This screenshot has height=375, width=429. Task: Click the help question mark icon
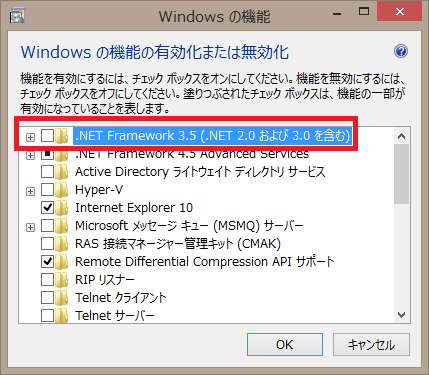point(401,51)
